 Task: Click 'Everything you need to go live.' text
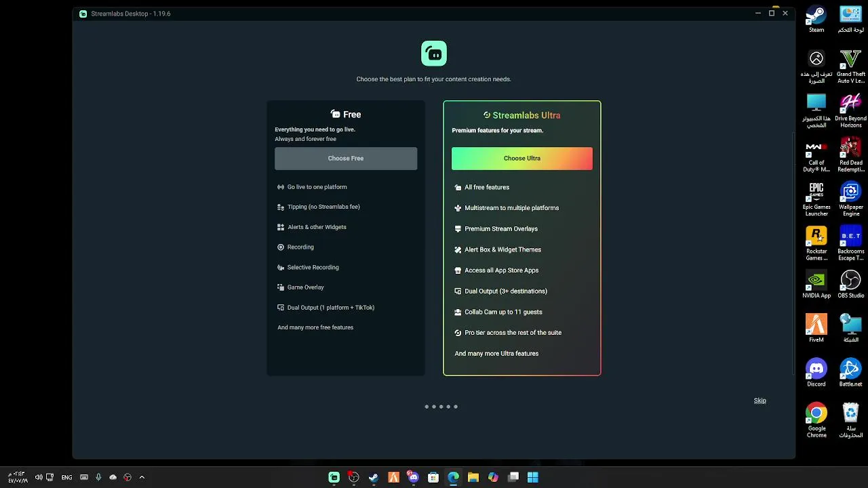tap(315, 129)
